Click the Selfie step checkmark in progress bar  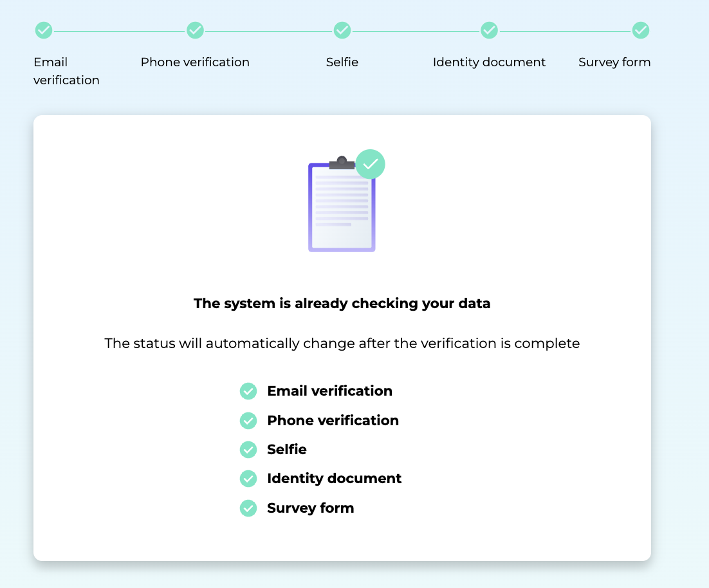[x=342, y=30]
